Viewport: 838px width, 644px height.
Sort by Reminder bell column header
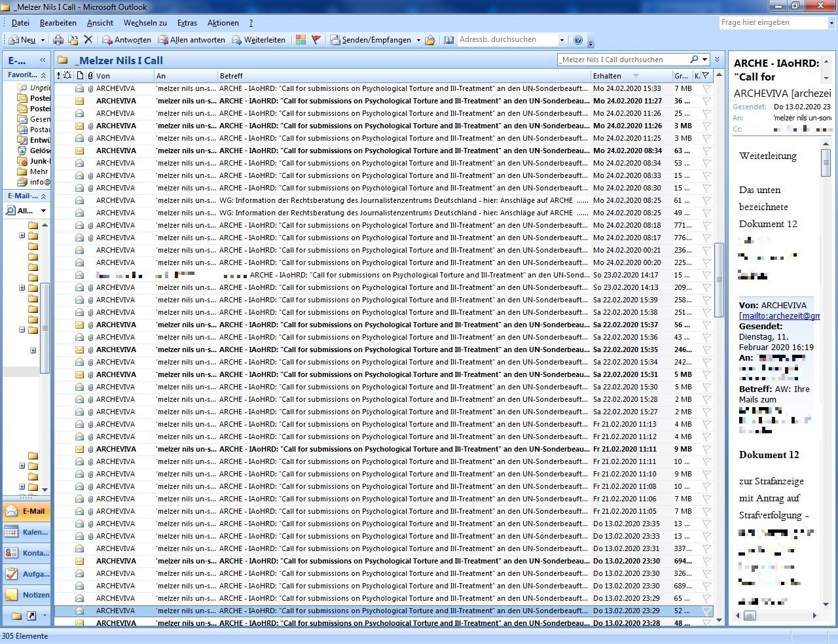tap(67, 76)
